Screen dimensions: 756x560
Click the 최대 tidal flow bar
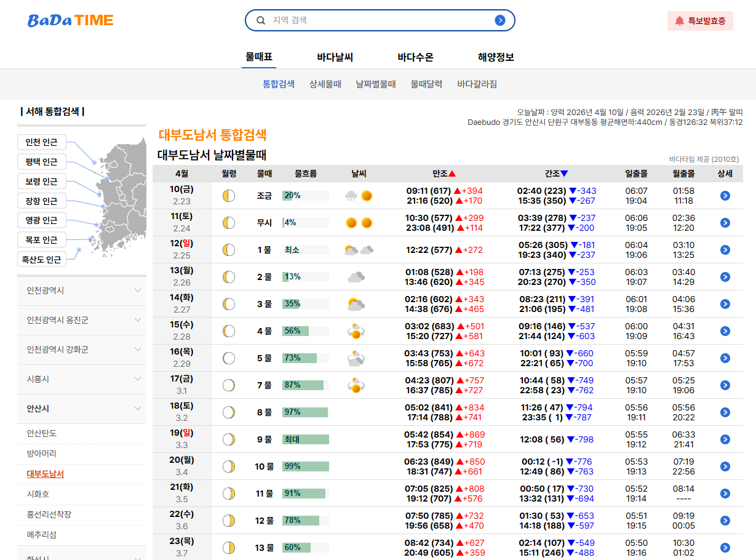coord(306,439)
